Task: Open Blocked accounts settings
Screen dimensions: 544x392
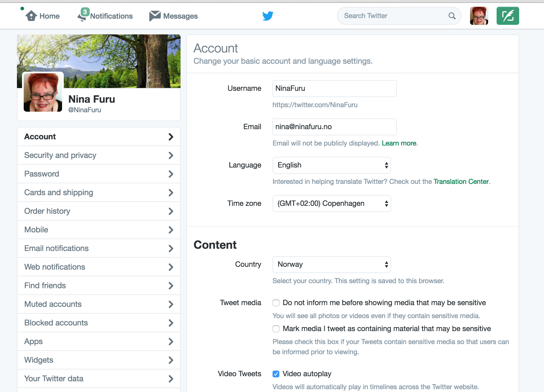Action: pos(99,323)
